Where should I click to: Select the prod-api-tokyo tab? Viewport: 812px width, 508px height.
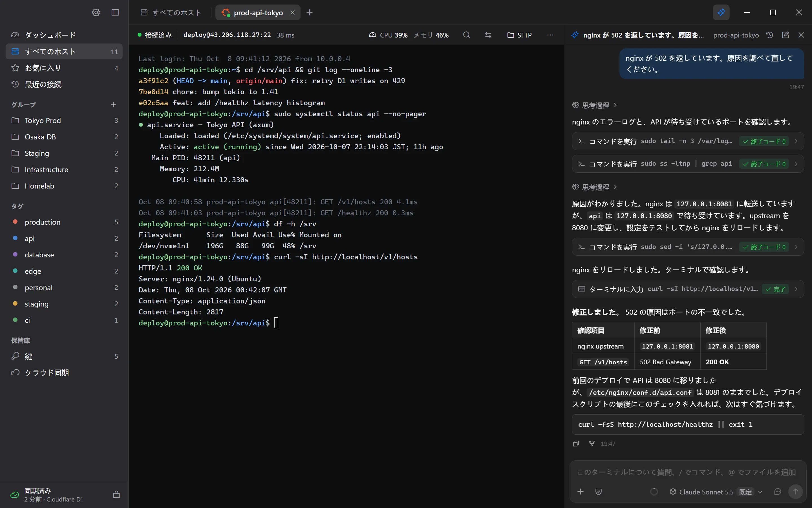pos(258,12)
